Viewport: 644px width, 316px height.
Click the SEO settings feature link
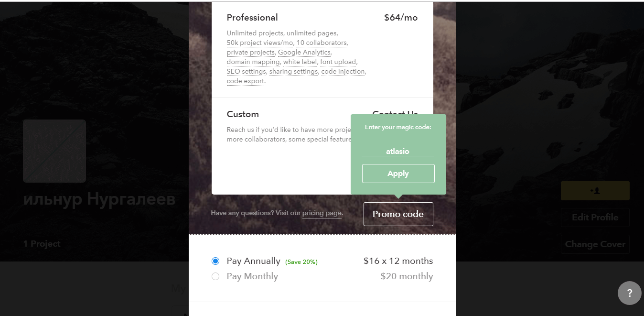click(x=246, y=72)
